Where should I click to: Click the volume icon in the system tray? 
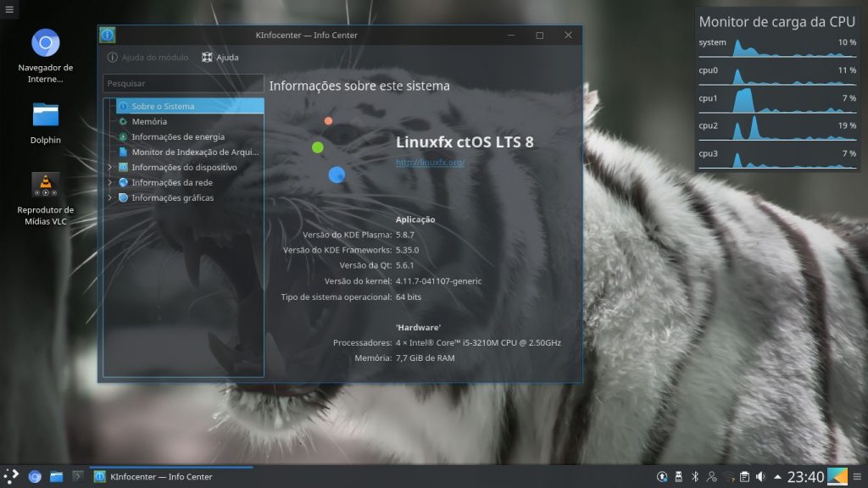pyautogui.click(x=761, y=476)
